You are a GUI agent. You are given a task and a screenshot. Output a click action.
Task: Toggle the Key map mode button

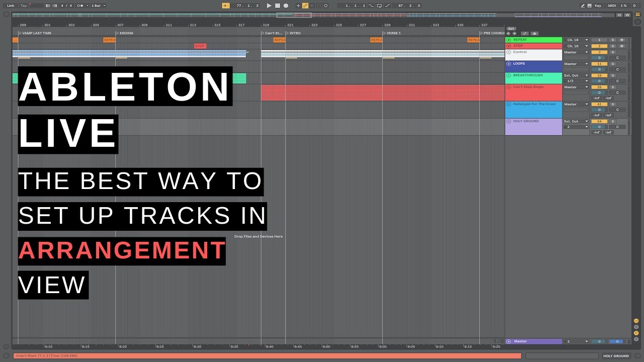click(x=598, y=6)
